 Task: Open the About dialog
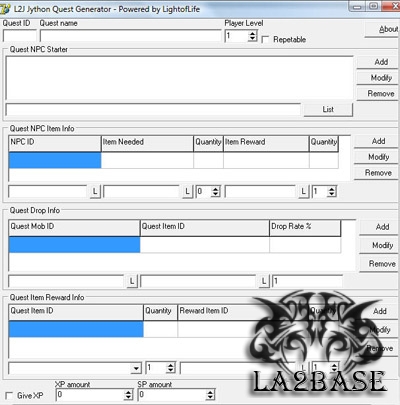tap(382, 29)
